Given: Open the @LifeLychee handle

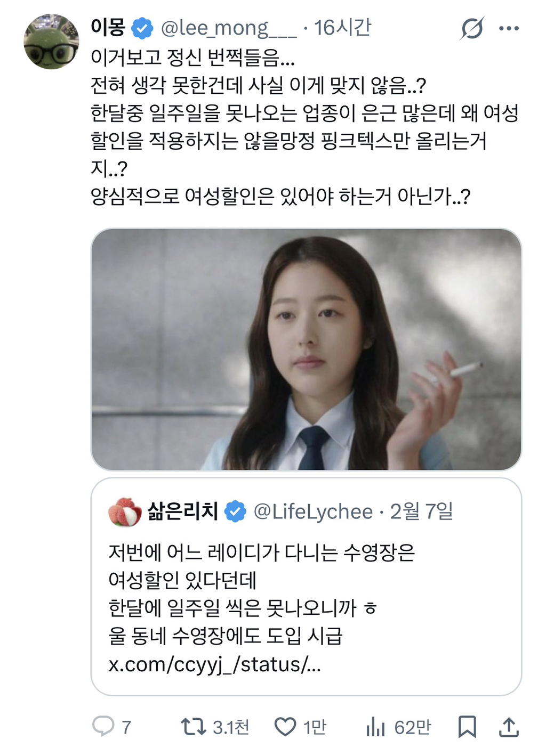Looking at the screenshot, I should [x=313, y=511].
